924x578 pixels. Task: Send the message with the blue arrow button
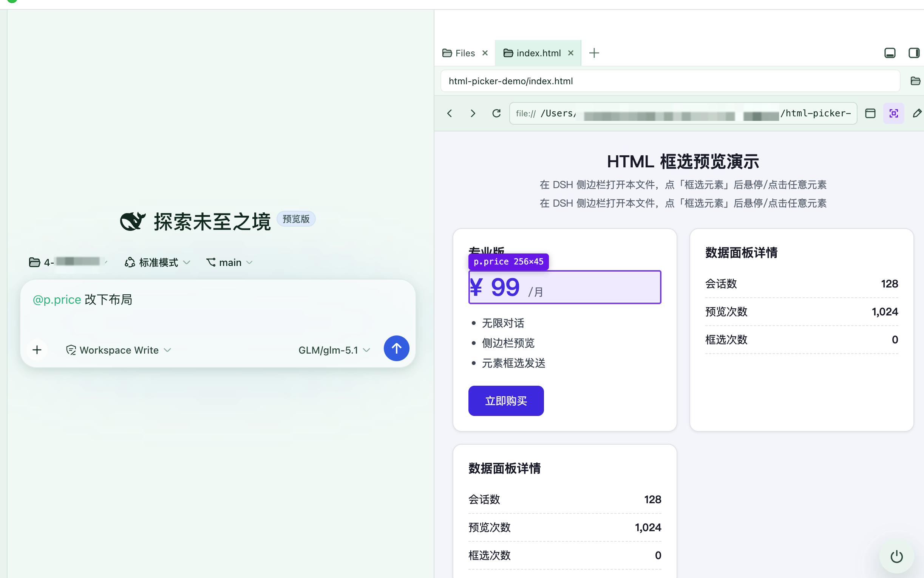coord(396,348)
